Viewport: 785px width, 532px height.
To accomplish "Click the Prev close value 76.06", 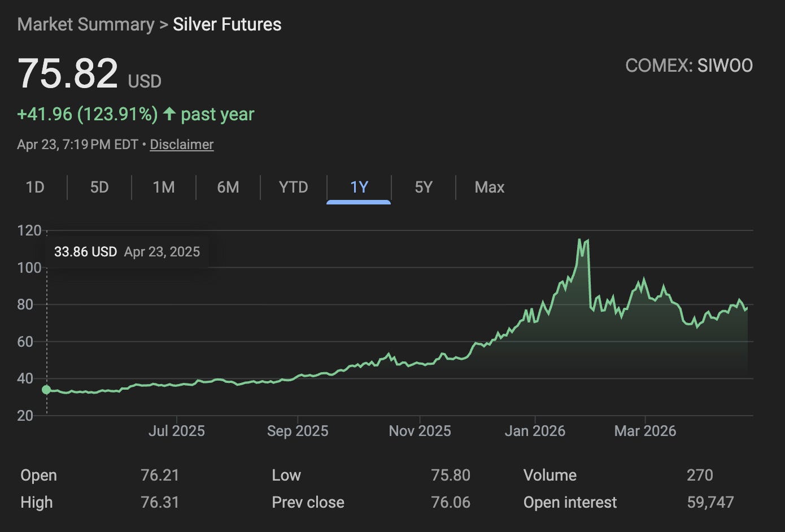I will 450,503.
